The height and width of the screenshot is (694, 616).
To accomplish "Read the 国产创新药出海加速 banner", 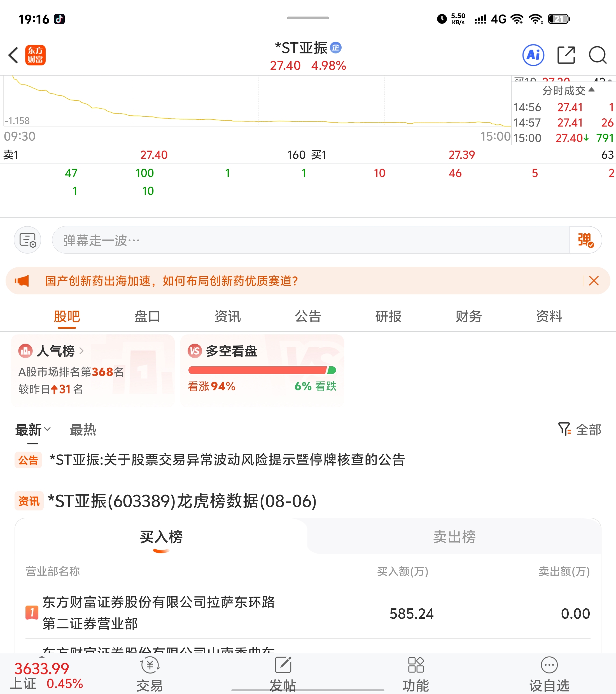I will 171,281.
